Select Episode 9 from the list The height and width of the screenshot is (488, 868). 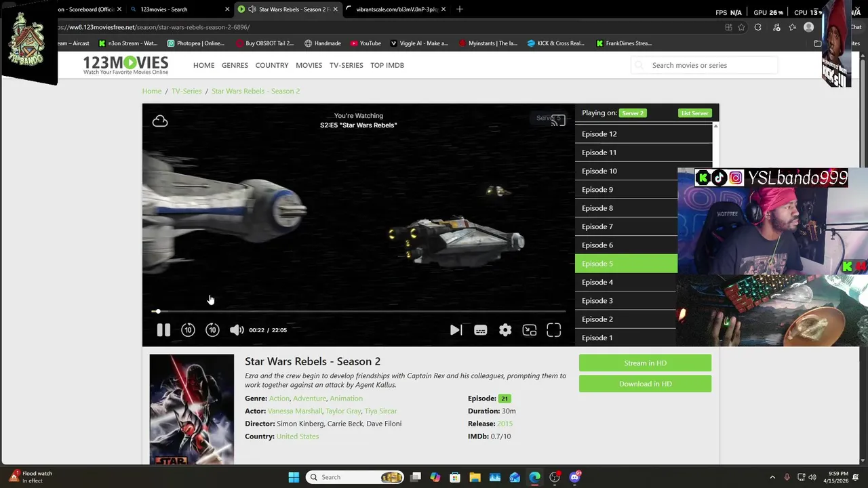click(626, 190)
